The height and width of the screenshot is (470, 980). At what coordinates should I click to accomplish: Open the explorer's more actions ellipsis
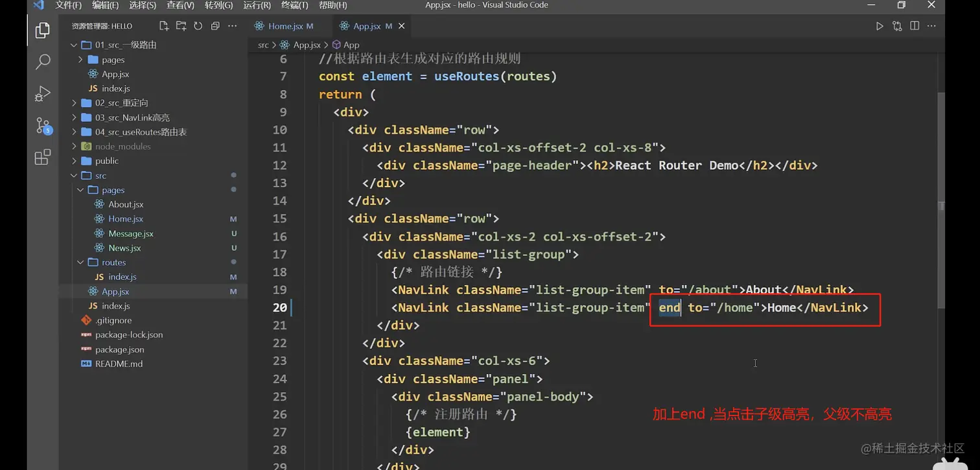click(232, 26)
